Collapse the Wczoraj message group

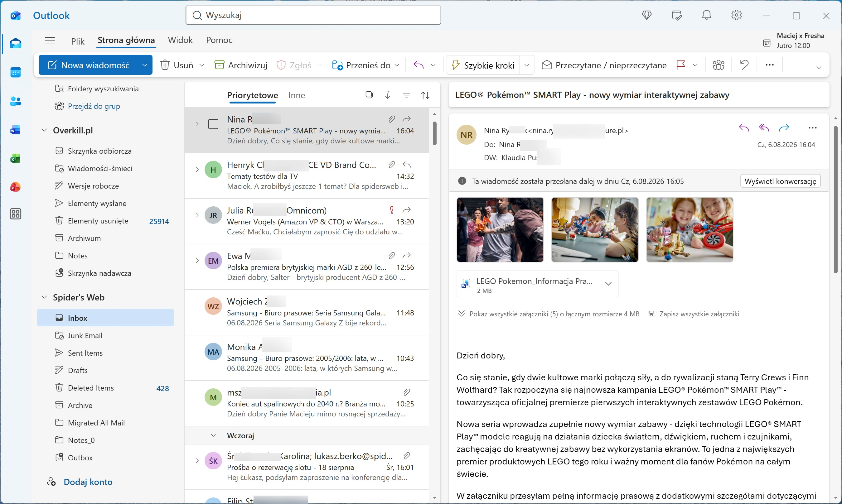(x=213, y=435)
